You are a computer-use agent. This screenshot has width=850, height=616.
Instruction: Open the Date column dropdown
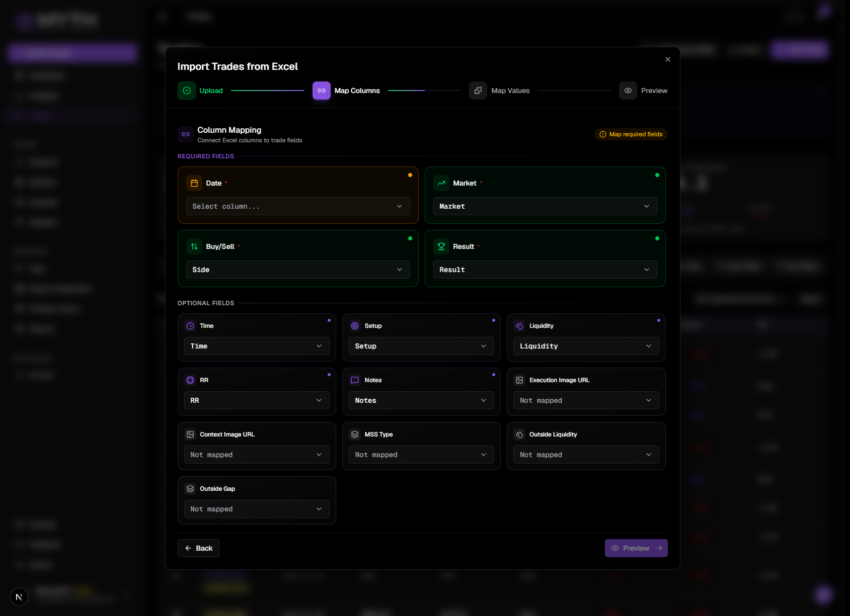tap(298, 206)
